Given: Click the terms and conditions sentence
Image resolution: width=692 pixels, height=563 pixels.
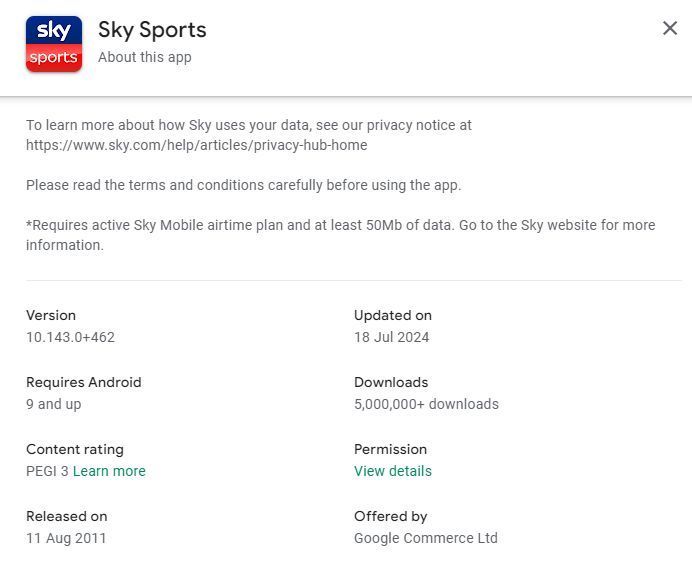Looking at the screenshot, I should (244, 185).
